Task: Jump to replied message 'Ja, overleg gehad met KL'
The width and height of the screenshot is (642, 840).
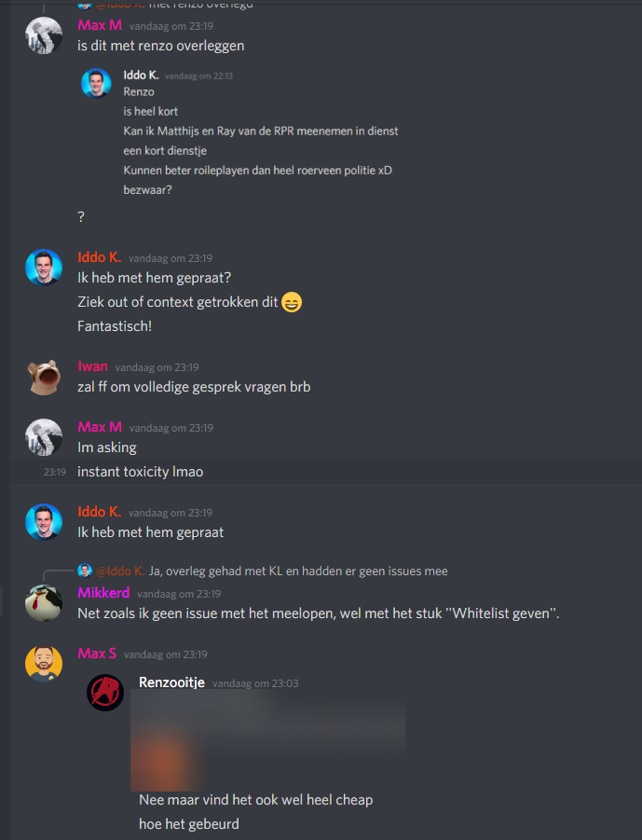Action: click(298, 571)
